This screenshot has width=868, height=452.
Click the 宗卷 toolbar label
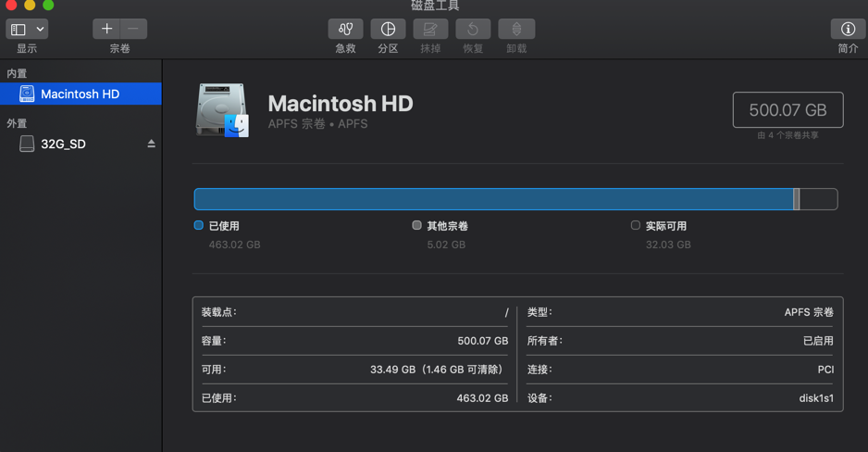pos(119,49)
